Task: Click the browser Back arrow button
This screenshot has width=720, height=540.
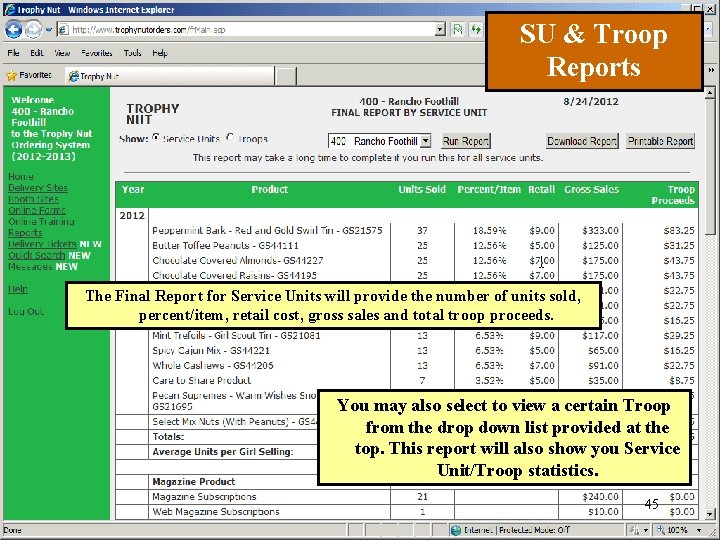Action: click(x=14, y=29)
